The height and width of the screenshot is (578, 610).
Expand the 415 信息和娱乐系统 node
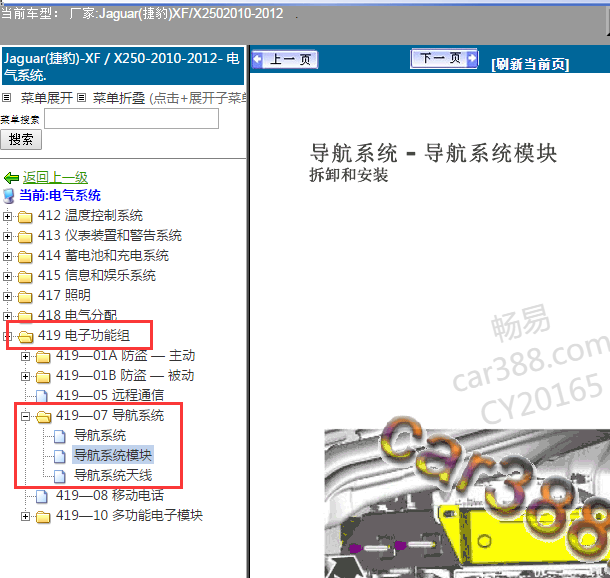point(7,276)
